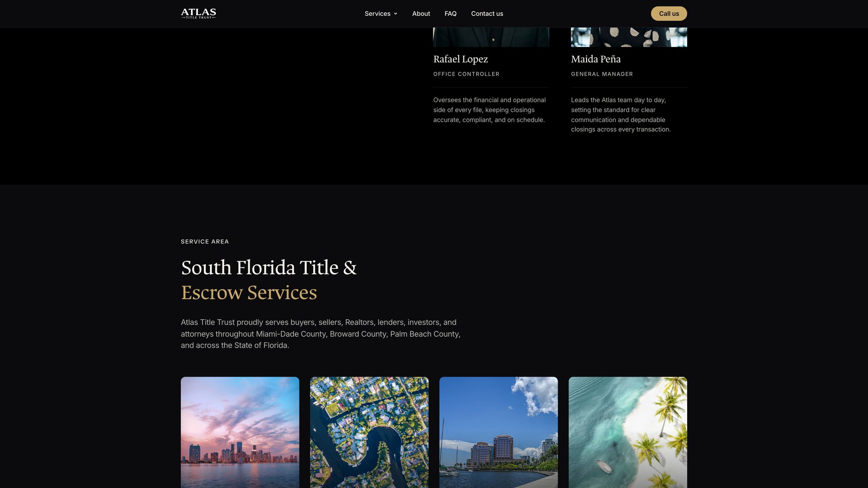The width and height of the screenshot is (868, 488).
Task: Click the Call us button
Action: (669, 13)
